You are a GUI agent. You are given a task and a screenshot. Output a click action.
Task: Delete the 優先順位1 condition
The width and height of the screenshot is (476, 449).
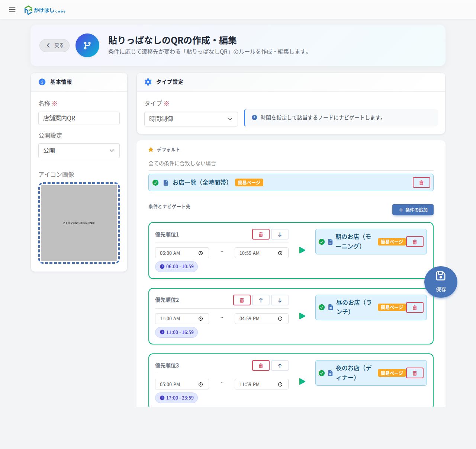[x=261, y=234]
